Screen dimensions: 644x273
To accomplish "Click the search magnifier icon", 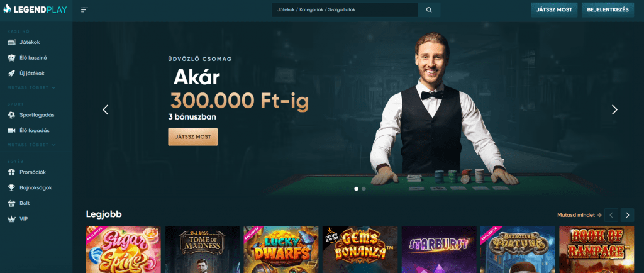I will (429, 10).
